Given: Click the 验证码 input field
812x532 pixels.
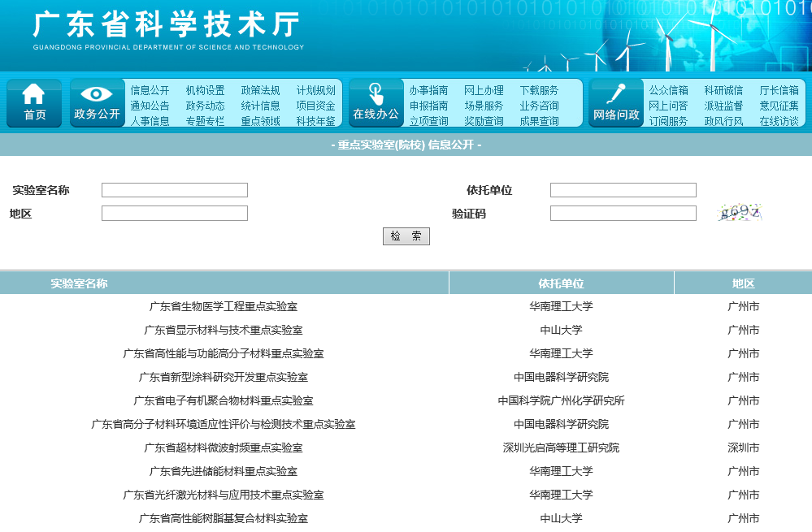Looking at the screenshot, I should pos(622,212).
